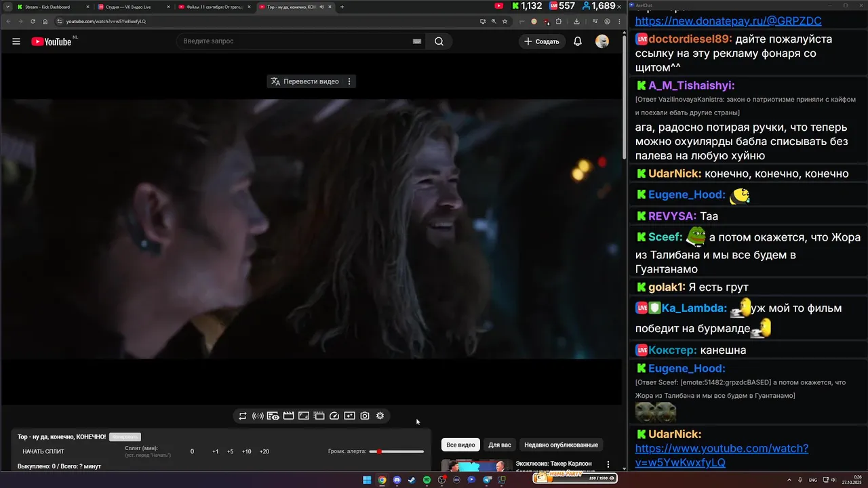Click the Kick viewer count 1,132

point(528,6)
